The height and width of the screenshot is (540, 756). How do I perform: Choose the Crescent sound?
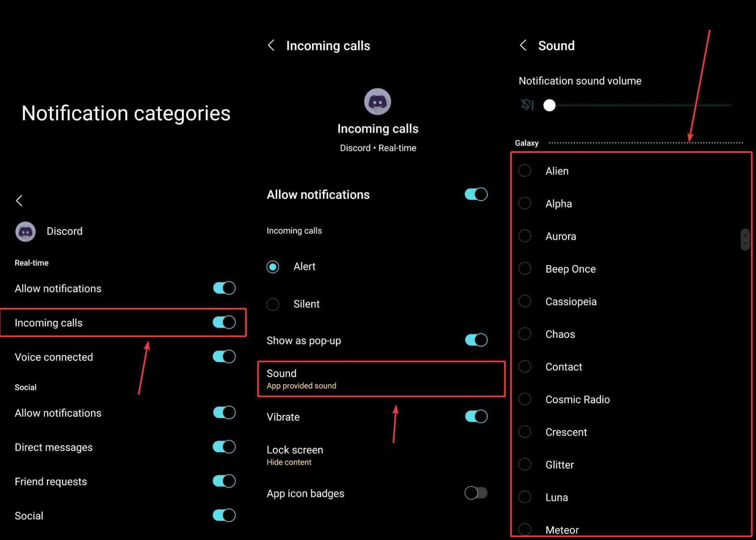[525, 432]
